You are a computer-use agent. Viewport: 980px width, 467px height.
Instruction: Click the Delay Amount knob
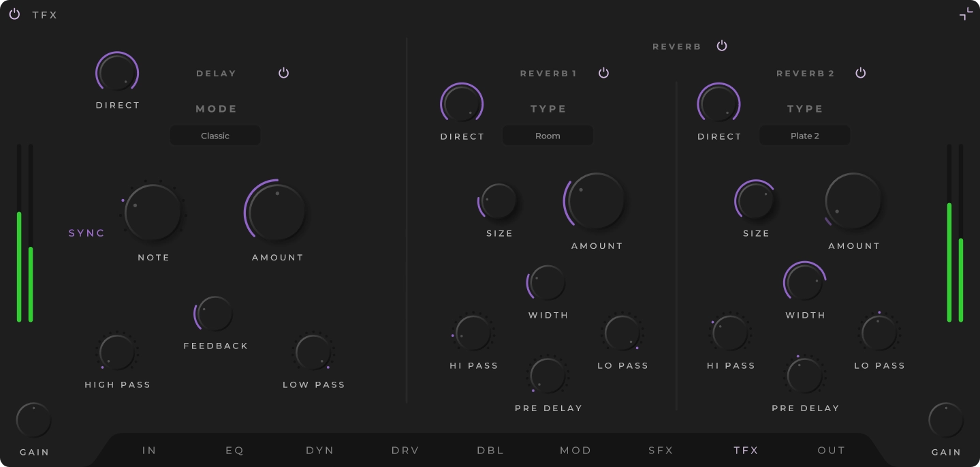(277, 212)
